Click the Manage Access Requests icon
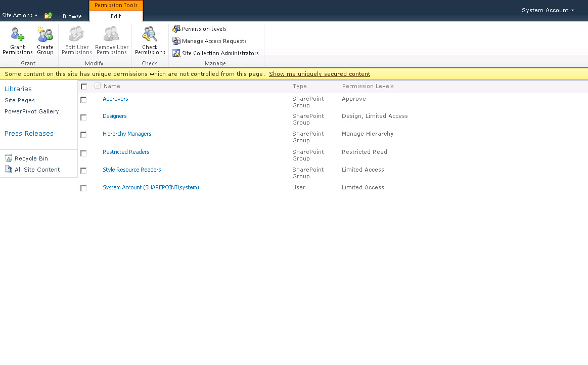 176,41
